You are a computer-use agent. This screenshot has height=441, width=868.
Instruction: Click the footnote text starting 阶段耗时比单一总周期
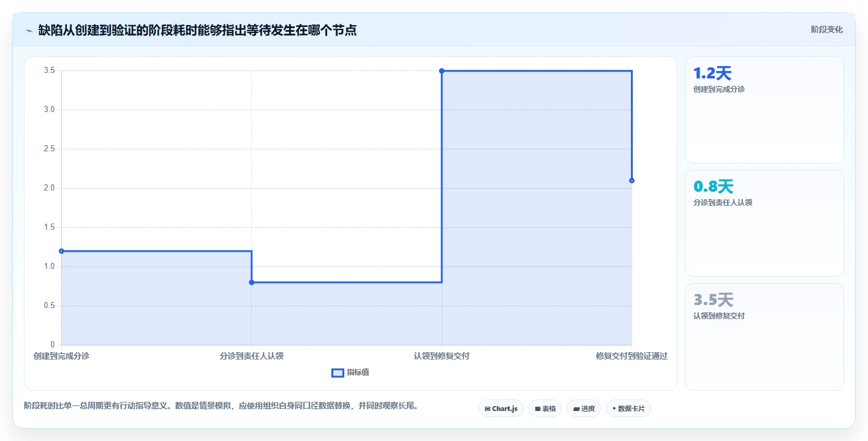(221, 405)
